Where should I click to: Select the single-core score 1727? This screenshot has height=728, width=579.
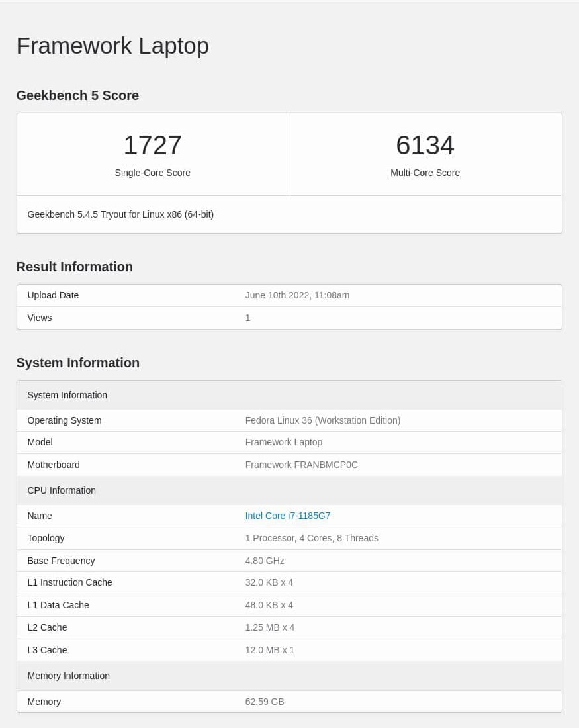(152, 145)
